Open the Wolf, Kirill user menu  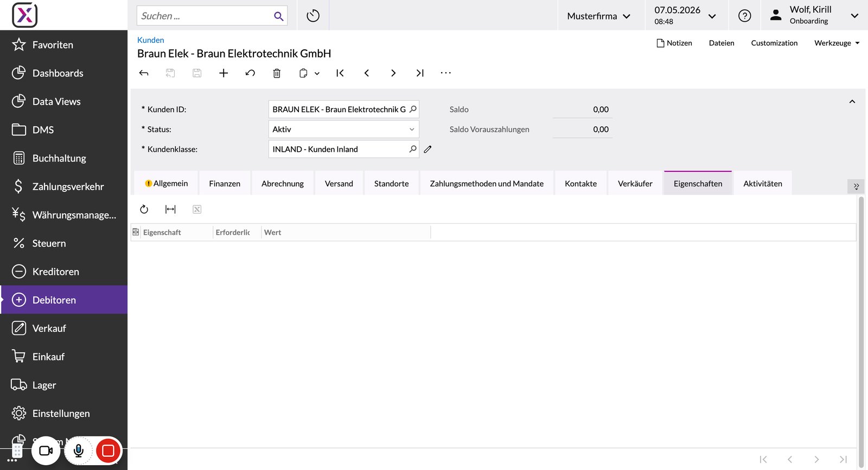click(815, 15)
